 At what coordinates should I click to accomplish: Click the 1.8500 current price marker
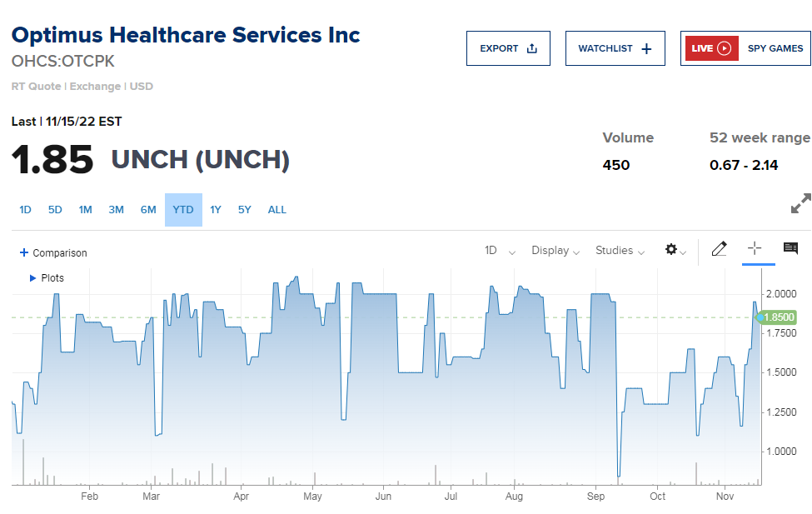tap(778, 317)
